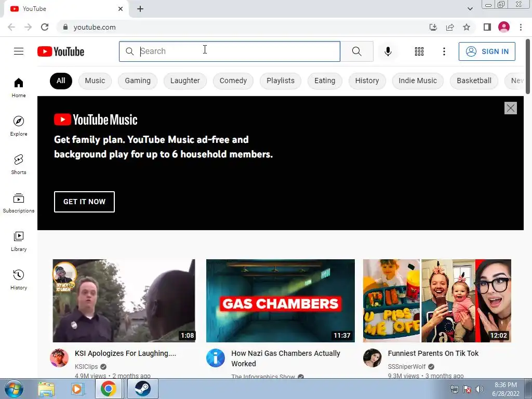
Task: Select the History filter chip
Action: (x=367, y=81)
